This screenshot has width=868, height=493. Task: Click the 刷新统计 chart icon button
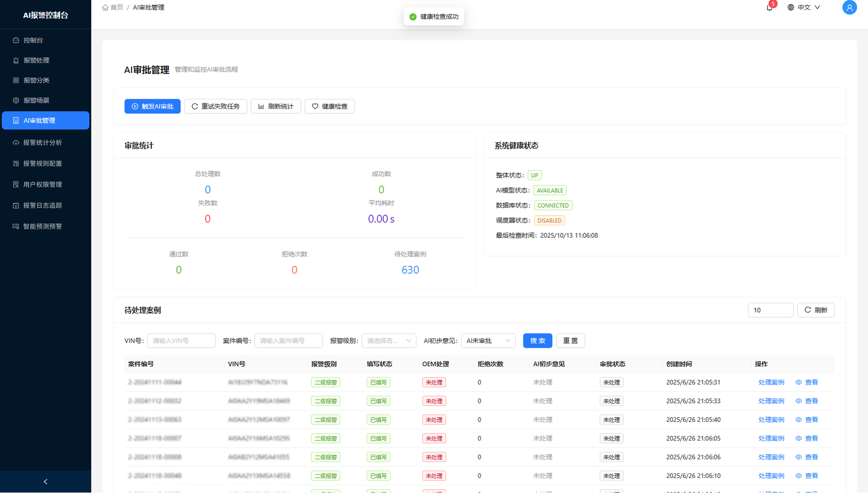pyautogui.click(x=276, y=106)
